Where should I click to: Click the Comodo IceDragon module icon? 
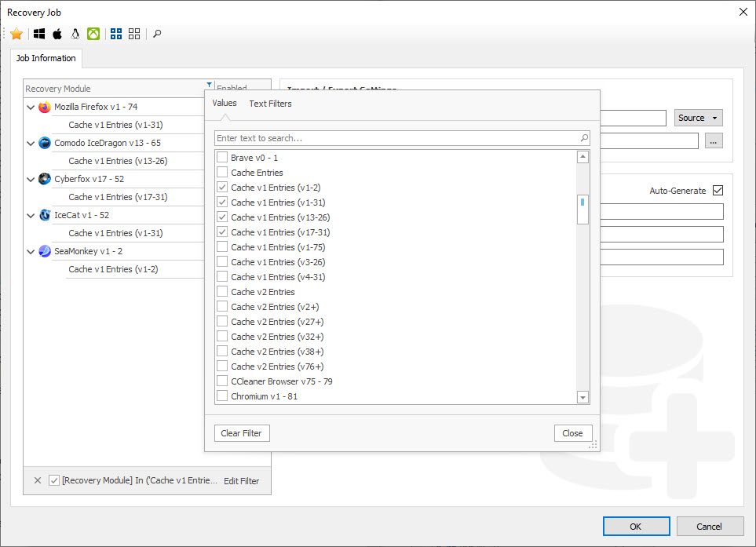coord(45,143)
